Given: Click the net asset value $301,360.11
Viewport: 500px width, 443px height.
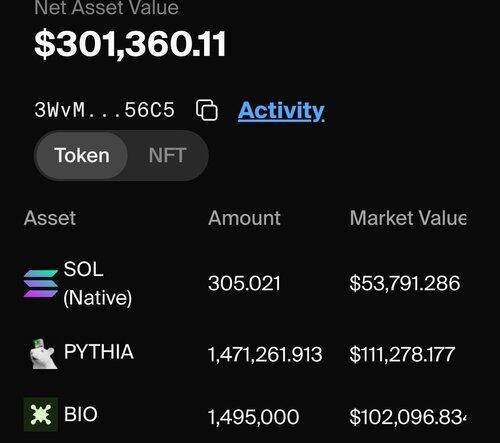Looking at the screenshot, I should [130, 44].
